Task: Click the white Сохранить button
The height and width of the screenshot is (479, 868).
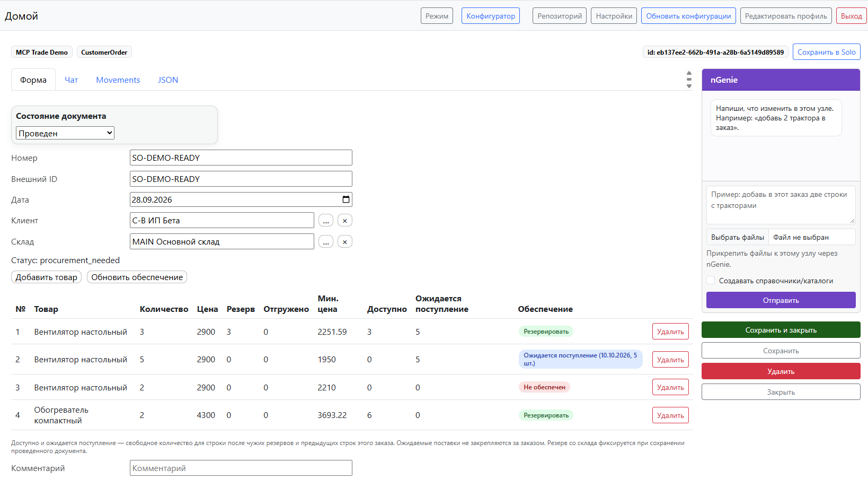Action: [781, 351]
